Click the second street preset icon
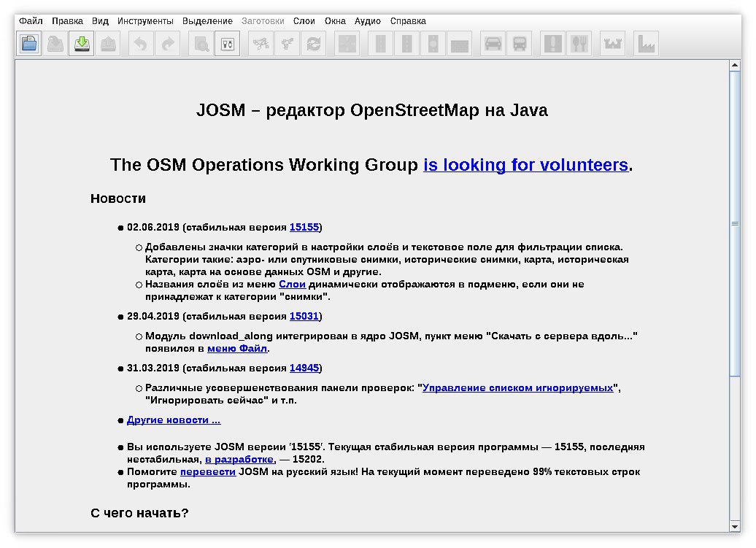Viewport: 756px width, 548px height. (x=406, y=44)
